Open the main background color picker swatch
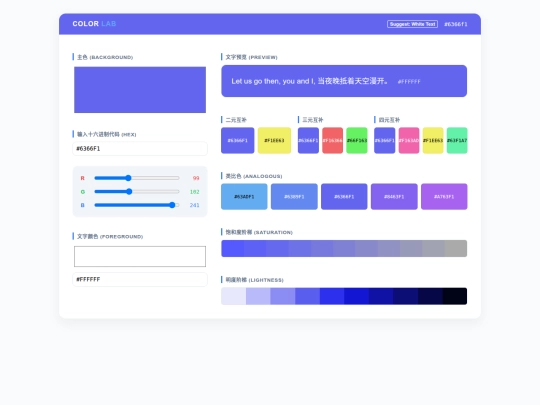This screenshot has height=405, width=540. coord(140,90)
